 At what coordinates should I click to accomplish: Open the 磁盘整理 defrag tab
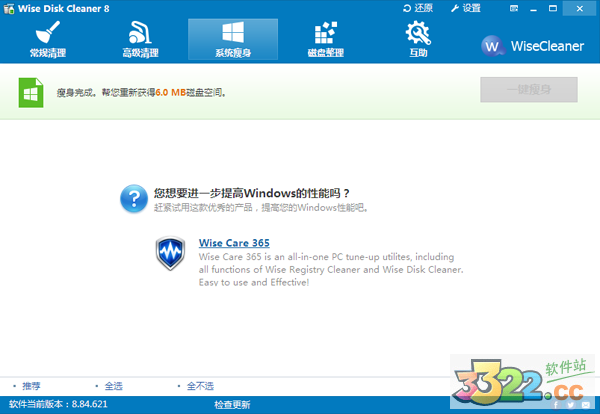click(326, 39)
